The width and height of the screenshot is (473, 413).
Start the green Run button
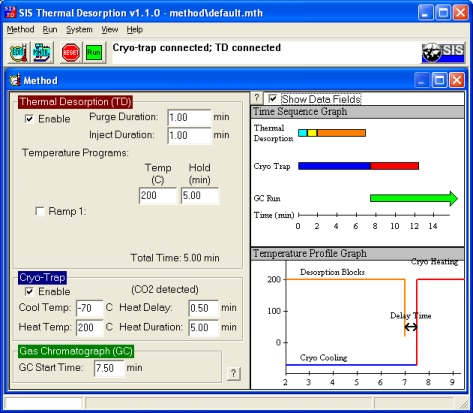pos(94,52)
